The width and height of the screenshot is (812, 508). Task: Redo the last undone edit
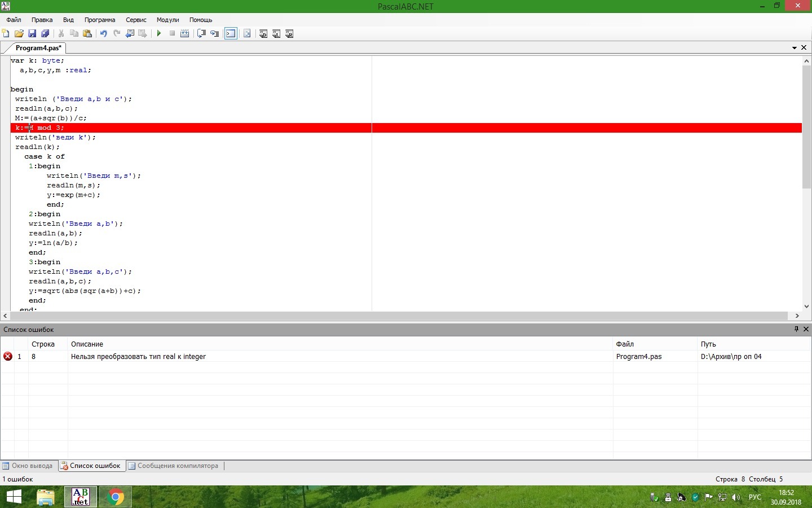(x=117, y=34)
